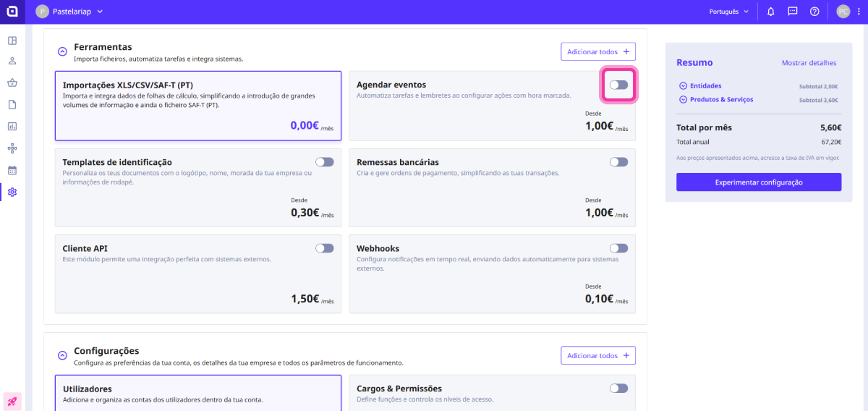This screenshot has width=868, height=411.
Task: Click the 0,10€ price on Webhooks card
Action: click(599, 299)
